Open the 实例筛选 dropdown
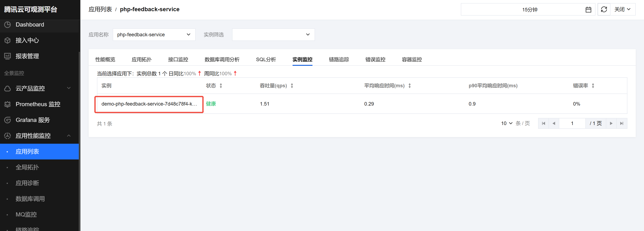This screenshot has height=231, width=644. coord(273,35)
